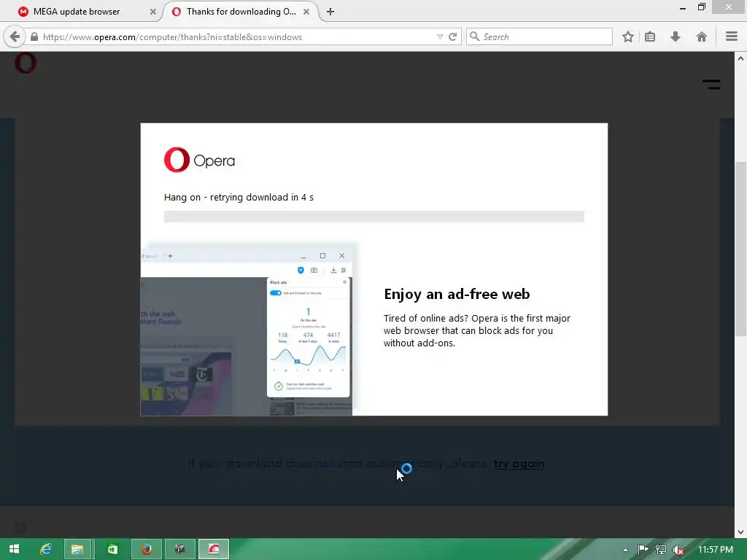Open a new tab with plus
This screenshot has height=560, width=747.
330,12
